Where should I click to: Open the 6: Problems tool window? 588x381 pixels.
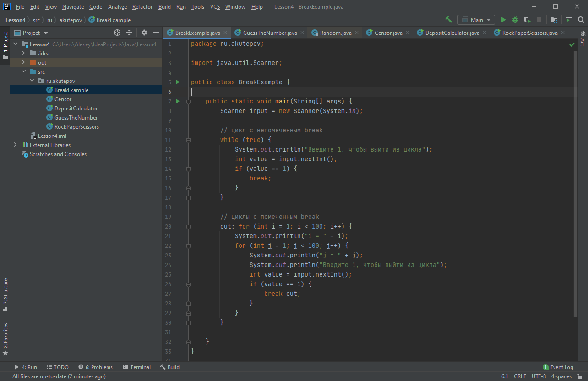click(95, 367)
